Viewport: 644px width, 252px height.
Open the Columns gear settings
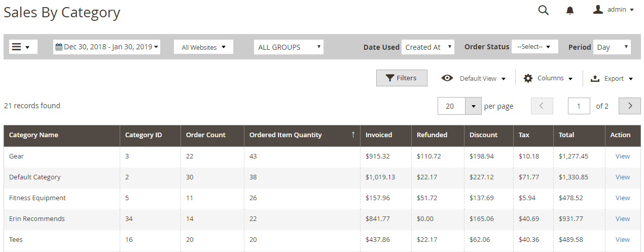click(x=549, y=78)
